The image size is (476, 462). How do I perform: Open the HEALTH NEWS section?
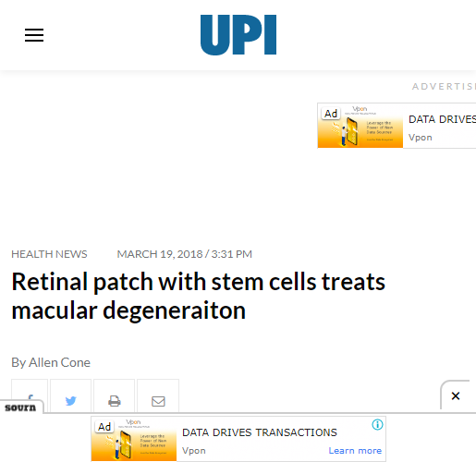pos(49,254)
